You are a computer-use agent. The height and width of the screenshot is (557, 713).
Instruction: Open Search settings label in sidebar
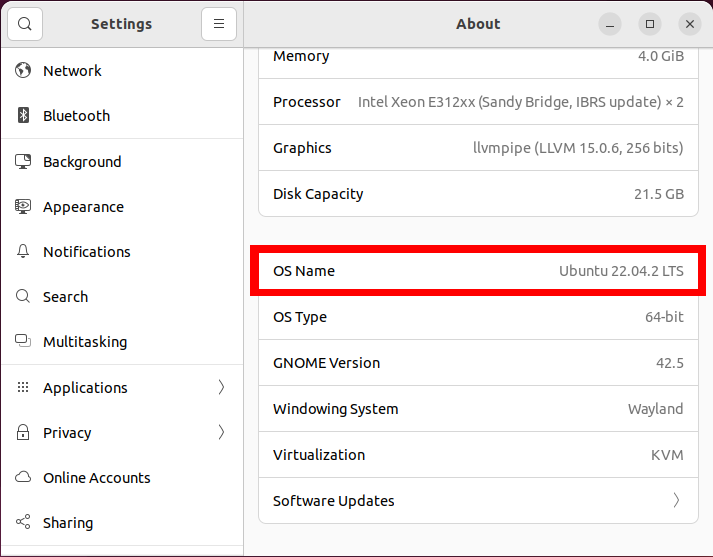click(65, 296)
